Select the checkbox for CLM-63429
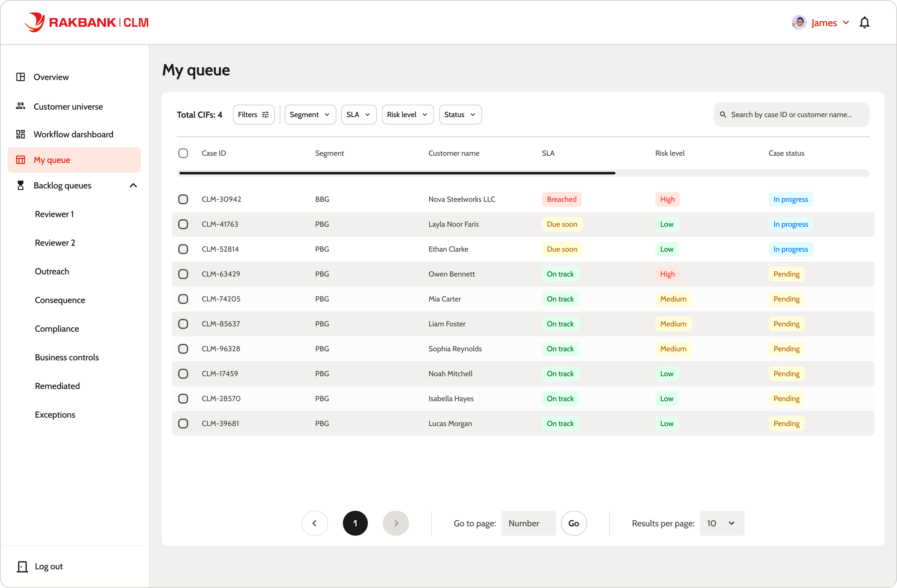This screenshot has height=588, width=897. 183,274
